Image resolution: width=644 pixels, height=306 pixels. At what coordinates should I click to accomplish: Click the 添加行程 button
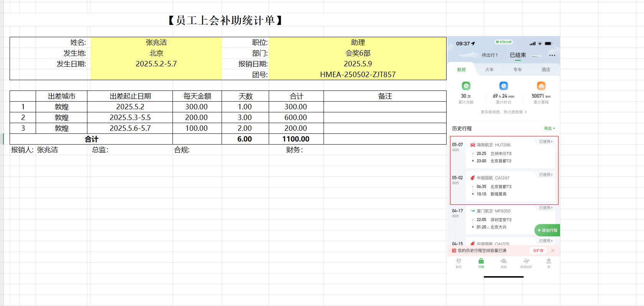point(547,230)
